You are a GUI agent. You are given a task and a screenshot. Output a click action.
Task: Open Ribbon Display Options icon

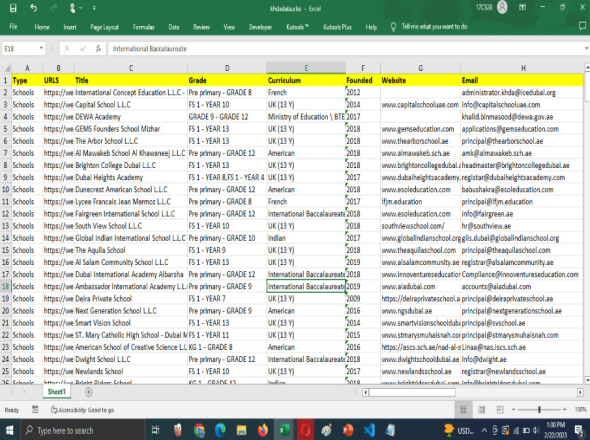(522, 8)
